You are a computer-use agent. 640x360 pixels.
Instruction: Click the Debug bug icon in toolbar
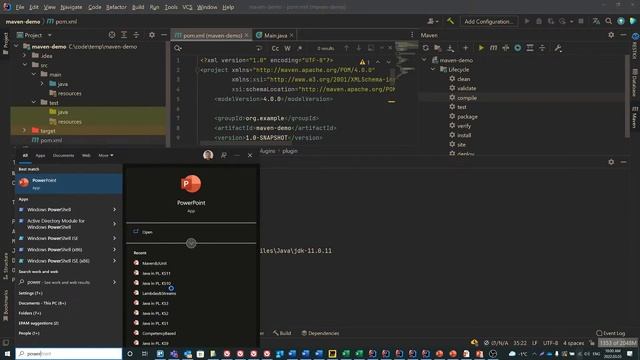[x=539, y=21]
